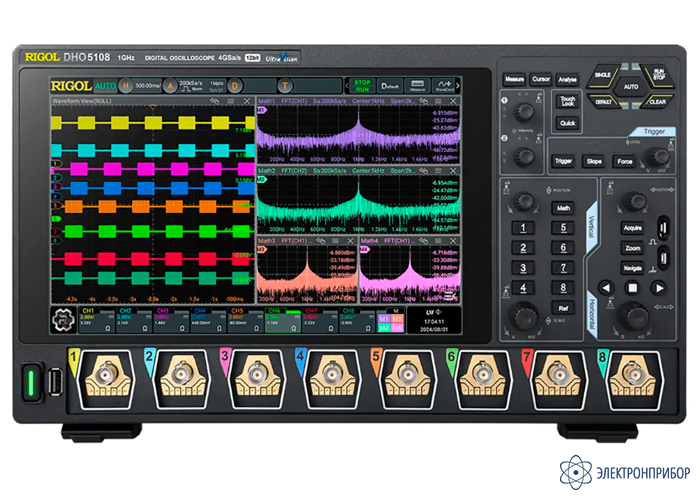Toggle the RUN STOP key
The height and width of the screenshot is (500, 700).
[x=658, y=75]
